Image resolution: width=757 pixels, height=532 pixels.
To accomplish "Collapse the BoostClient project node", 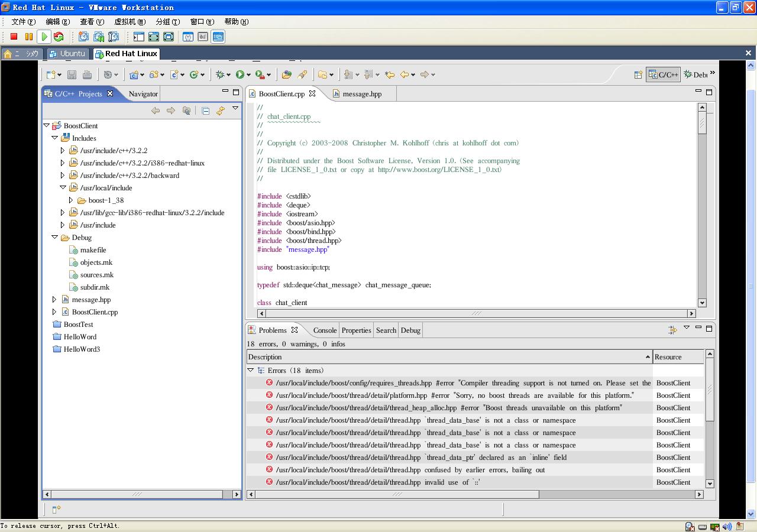I will click(x=46, y=125).
